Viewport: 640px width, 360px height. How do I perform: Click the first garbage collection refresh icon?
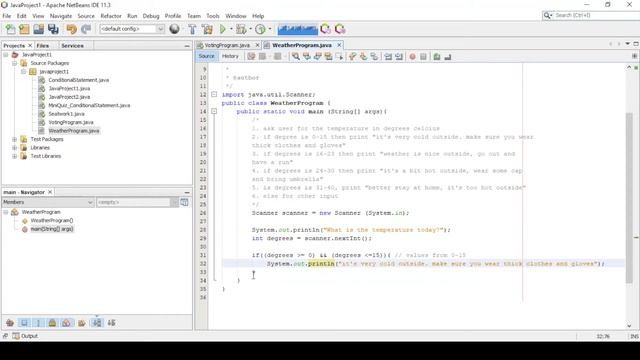(x=325, y=29)
